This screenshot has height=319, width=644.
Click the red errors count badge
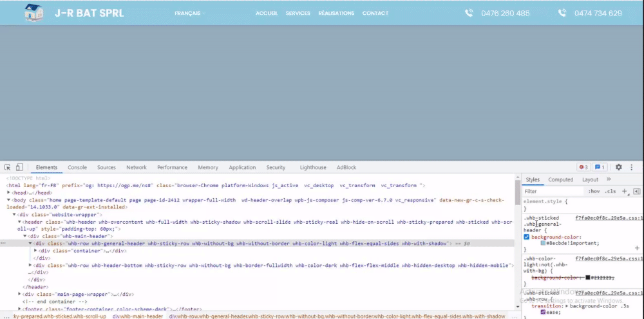click(583, 167)
